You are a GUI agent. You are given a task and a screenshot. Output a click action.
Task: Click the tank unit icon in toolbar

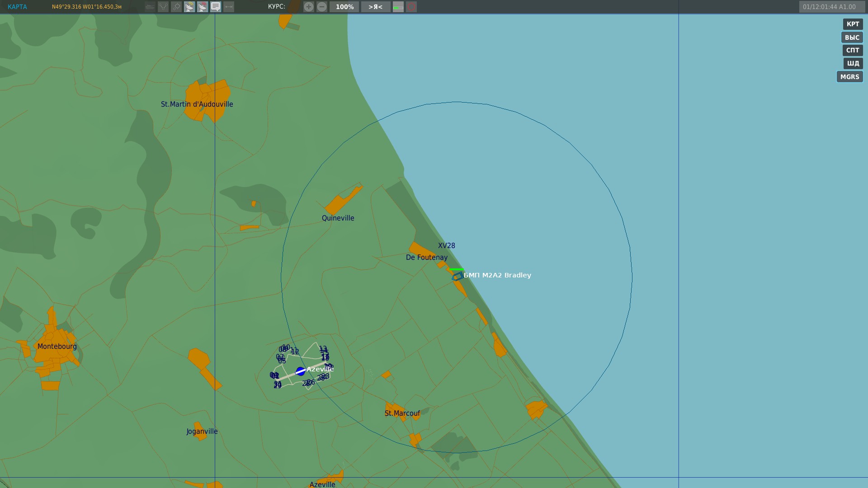click(x=150, y=7)
